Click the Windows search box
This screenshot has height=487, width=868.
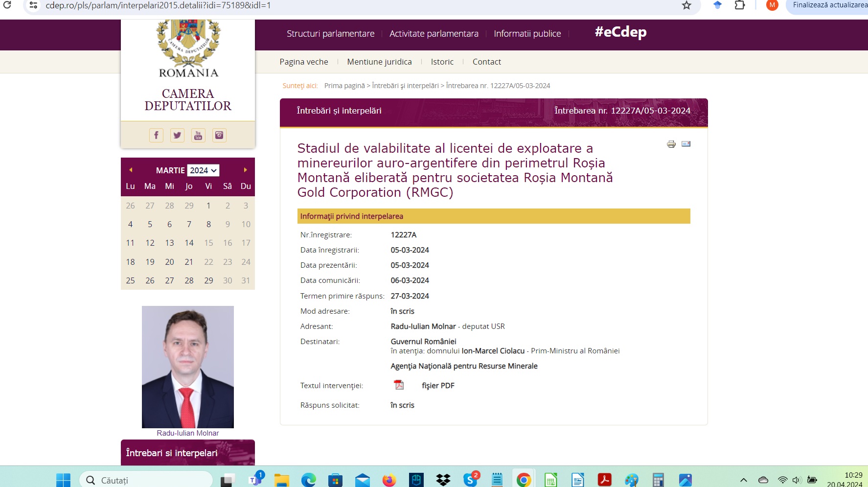point(146,480)
